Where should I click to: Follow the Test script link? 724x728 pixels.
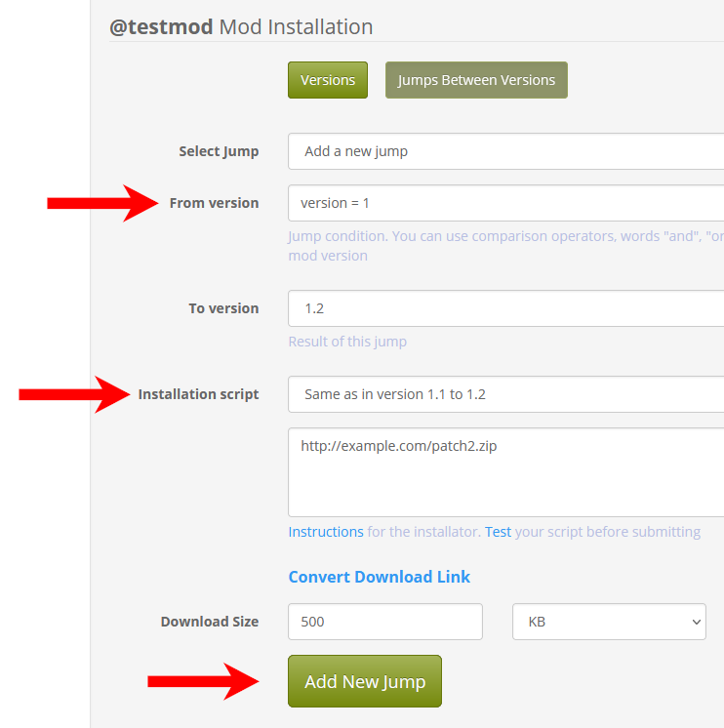tap(498, 532)
